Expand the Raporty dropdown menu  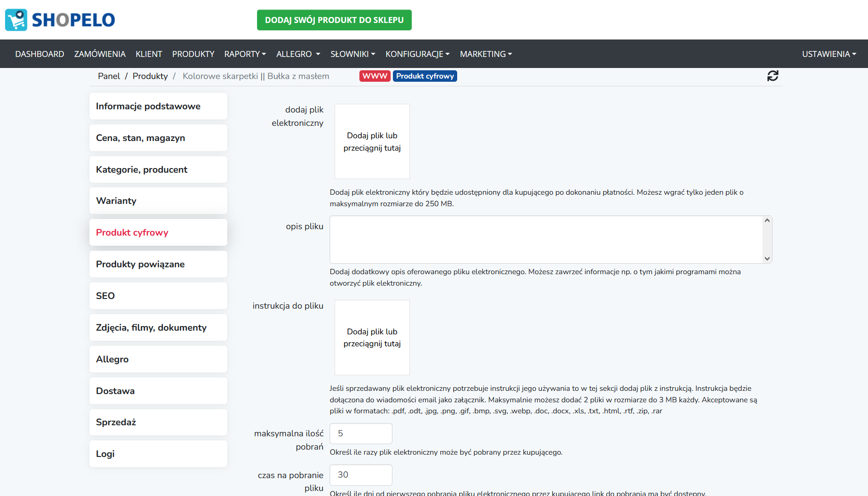(245, 54)
